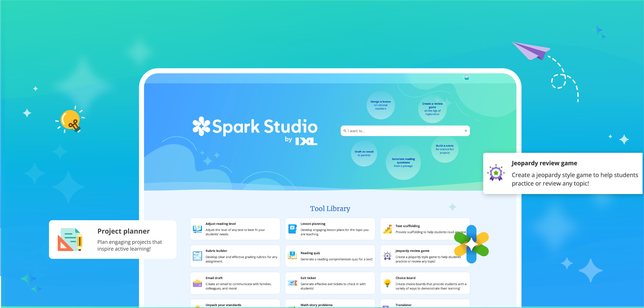Screen dimensions: 644x308
Task: Open the Rubric builder tool
Action: (x=235, y=256)
